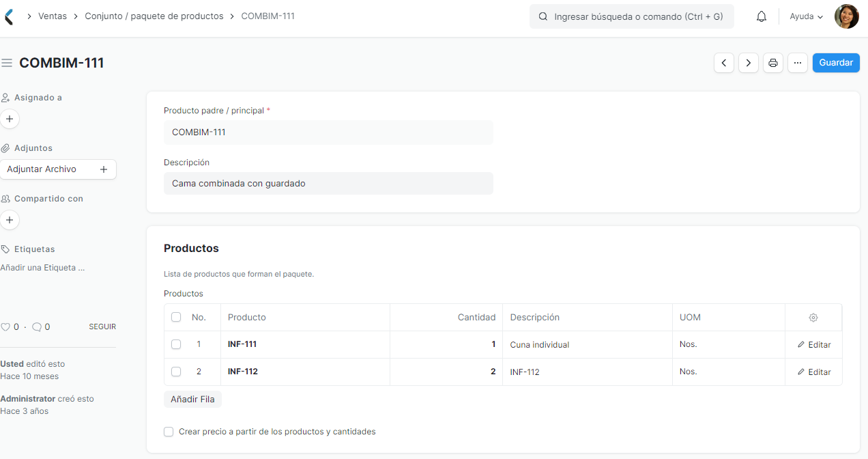Edit the INF-112 row
868x459 pixels.
[814, 372]
